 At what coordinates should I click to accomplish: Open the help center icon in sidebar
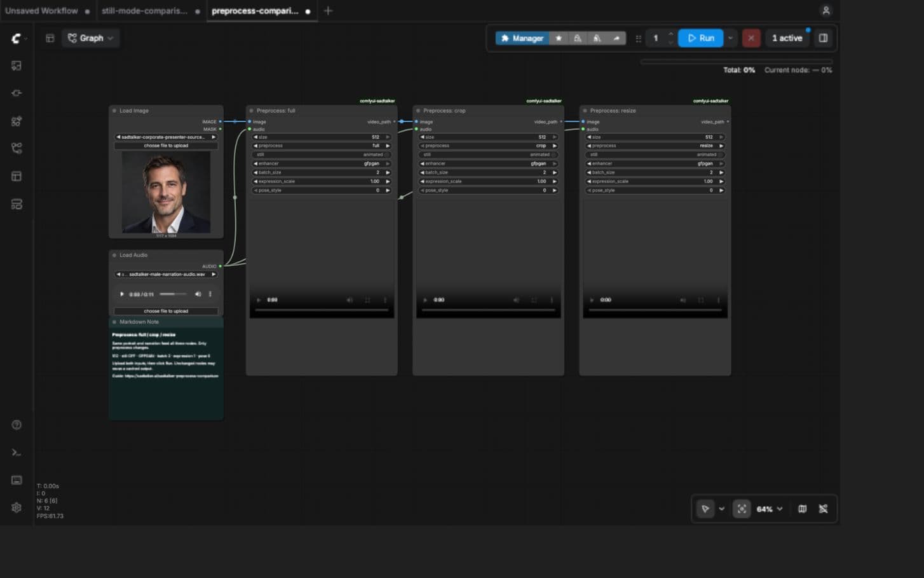[17, 425]
